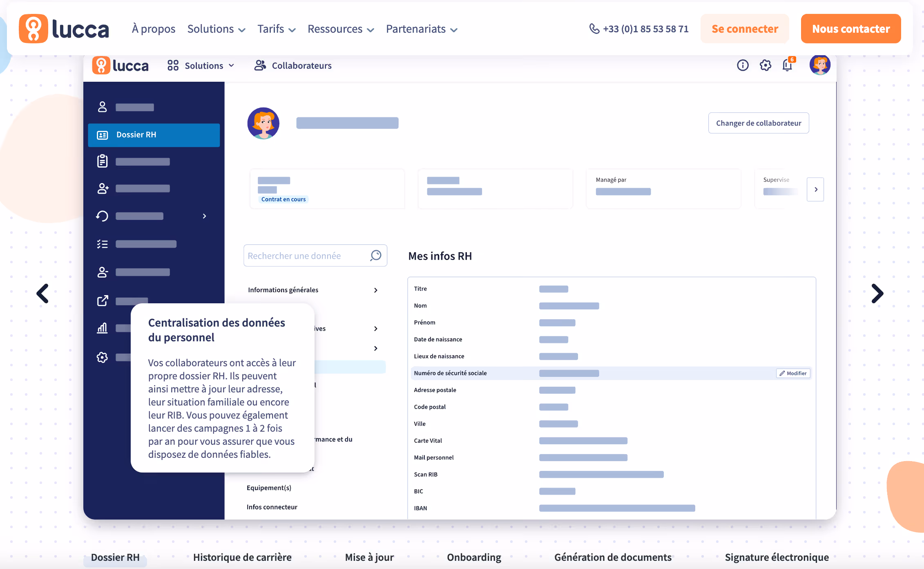
Task: Click the settings gear in app top bar
Action: tap(765, 65)
